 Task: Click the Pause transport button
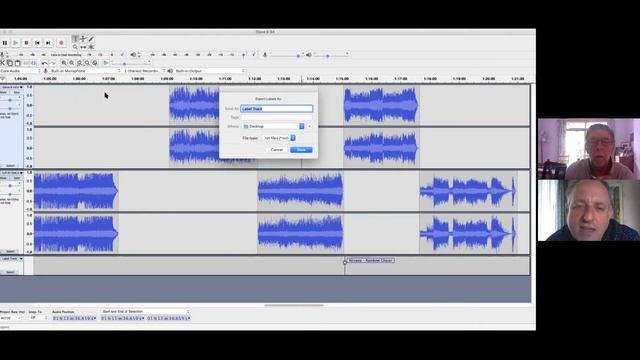click(x=5, y=43)
